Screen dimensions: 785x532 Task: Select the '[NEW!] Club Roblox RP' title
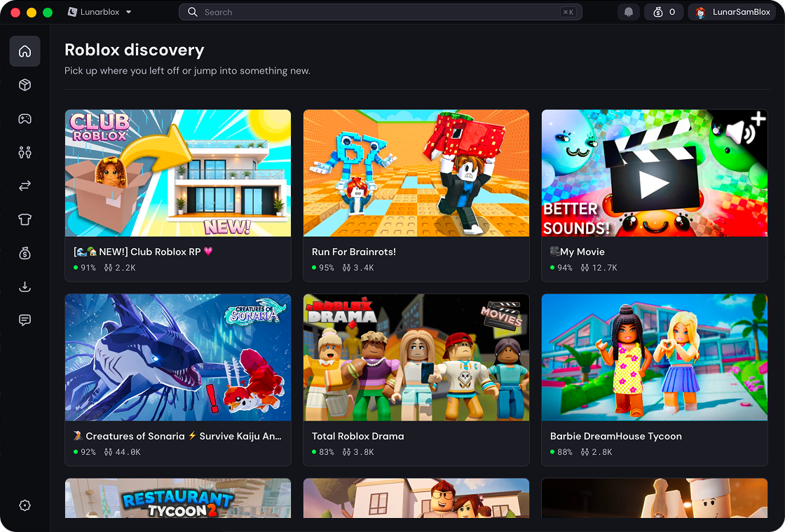tap(143, 252)
